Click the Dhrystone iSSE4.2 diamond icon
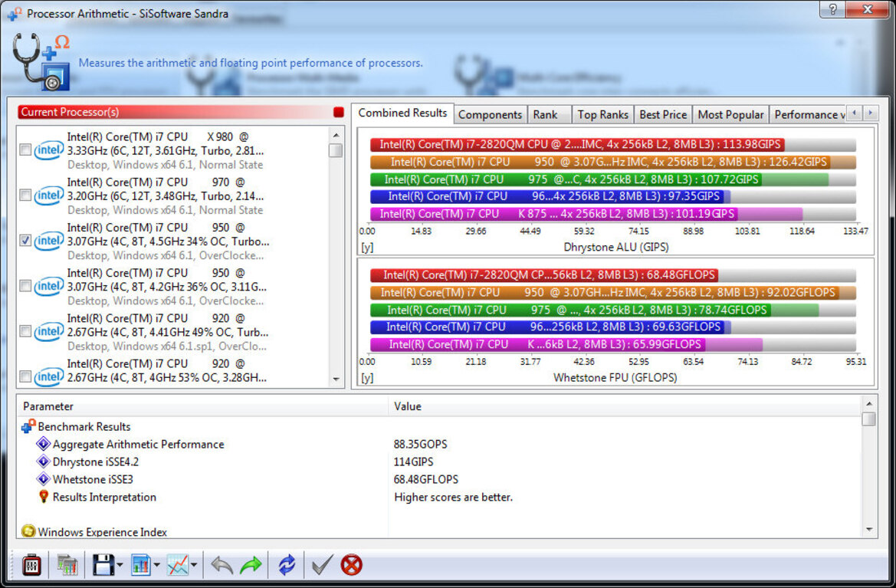896x588 pixels. 44,462
